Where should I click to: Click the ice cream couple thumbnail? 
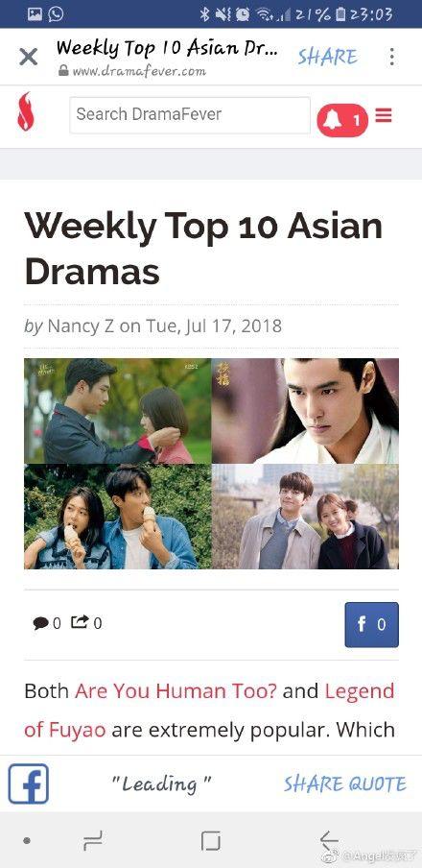[118, 517]
